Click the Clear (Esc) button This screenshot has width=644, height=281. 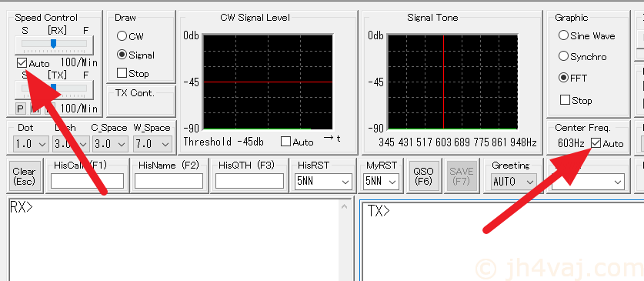[x=24, y=176]
